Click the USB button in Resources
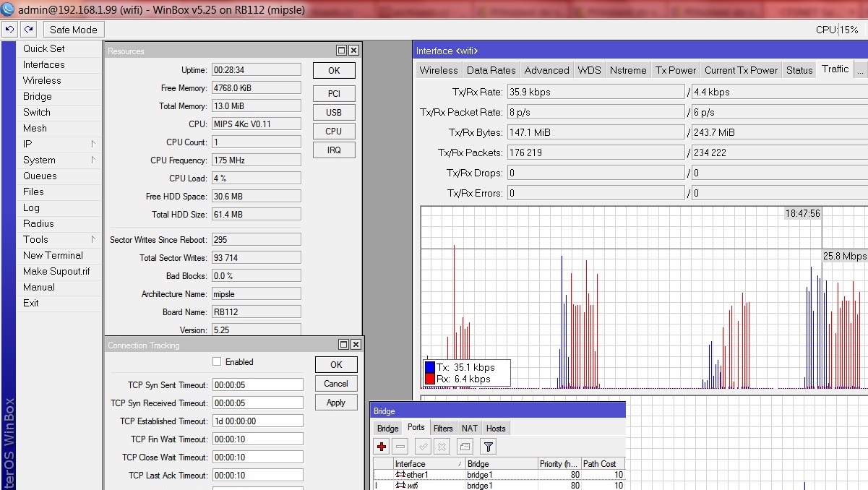 click(x=334, y=112)
